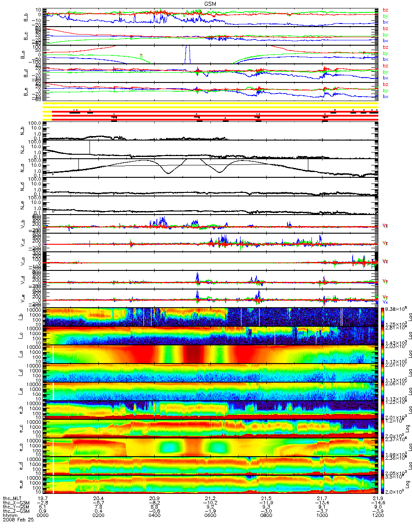Click the 'GSM' plot title
The height and width of the screenshot is (532, 412).
tap(210, 4)
